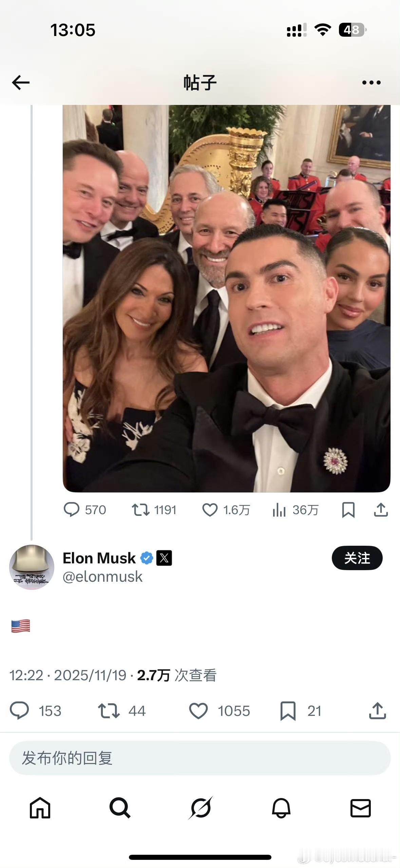Screen dimensions: 400x868
Task: Tap the back arrow icon
Action: click(x=21, y=83)
